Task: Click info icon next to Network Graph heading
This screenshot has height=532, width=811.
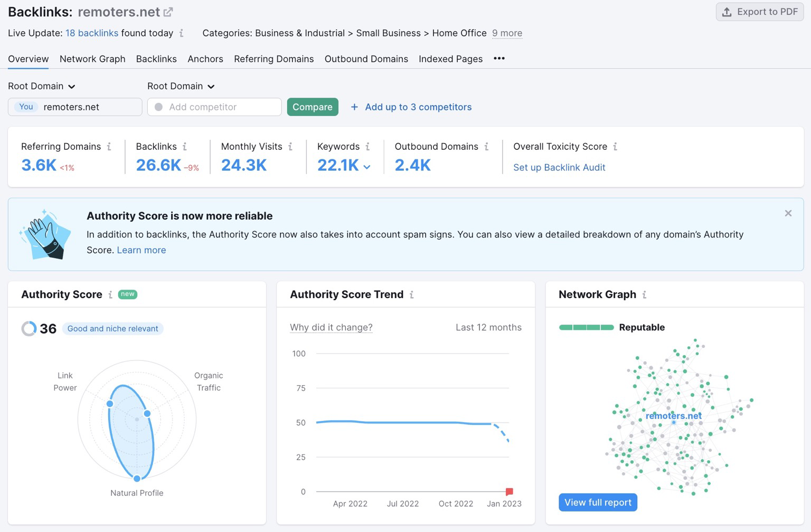Action: [644, 295]
